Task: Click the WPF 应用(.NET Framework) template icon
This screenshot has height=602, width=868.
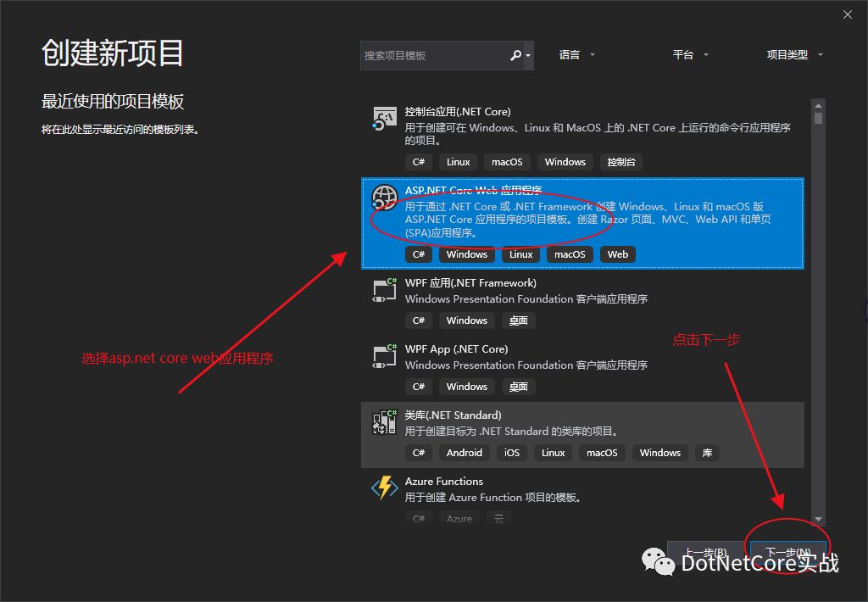Action: click(385, 290)
